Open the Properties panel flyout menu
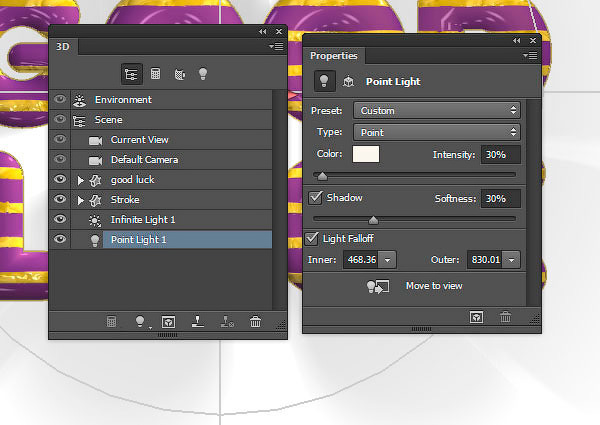Image resolution: width=600 pixels, height=425 pixels. 530,56
